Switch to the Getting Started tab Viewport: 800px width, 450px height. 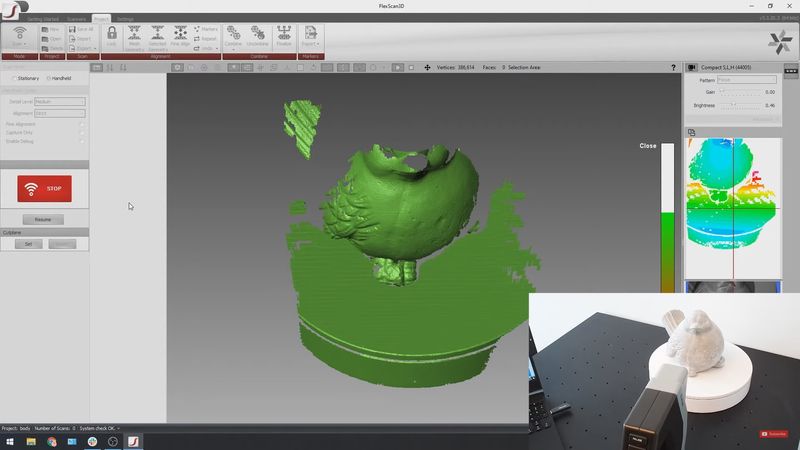point(42,19)
